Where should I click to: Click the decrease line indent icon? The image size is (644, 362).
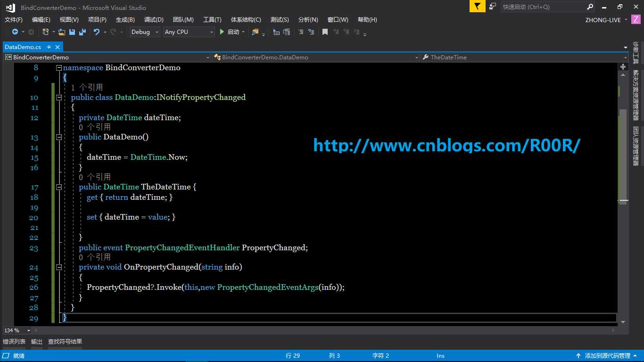[x=276, y=32]
